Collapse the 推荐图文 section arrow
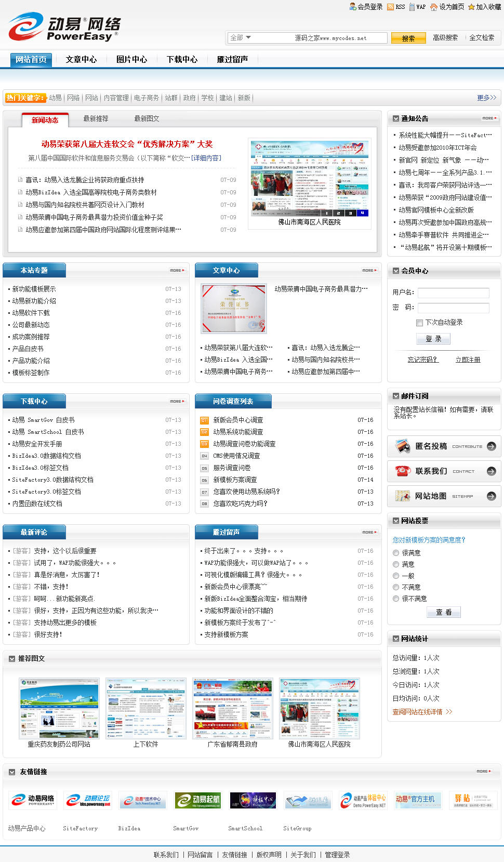 coord(12,659)
